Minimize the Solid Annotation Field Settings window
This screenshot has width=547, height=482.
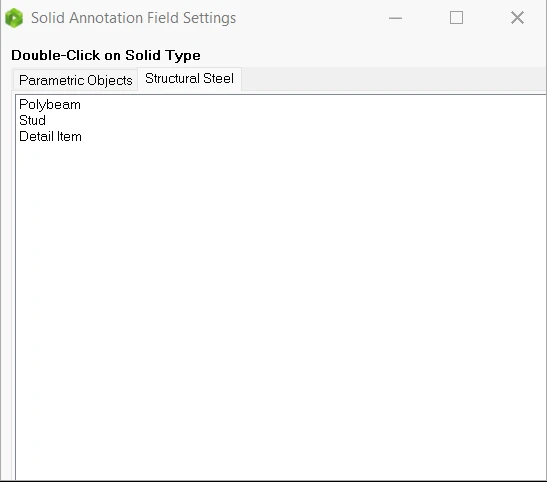coord(395,18)
